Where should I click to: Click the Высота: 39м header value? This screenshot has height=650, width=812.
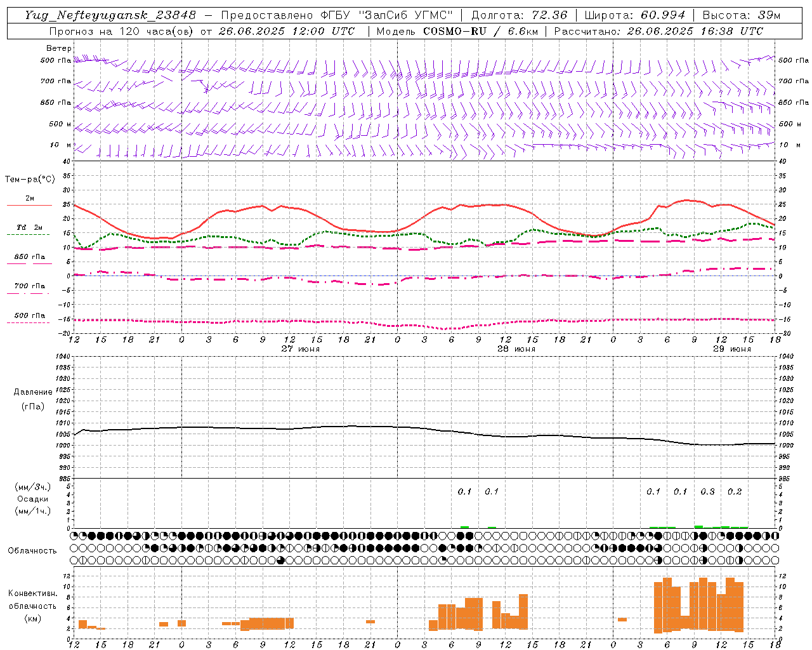tap(742, 15)
